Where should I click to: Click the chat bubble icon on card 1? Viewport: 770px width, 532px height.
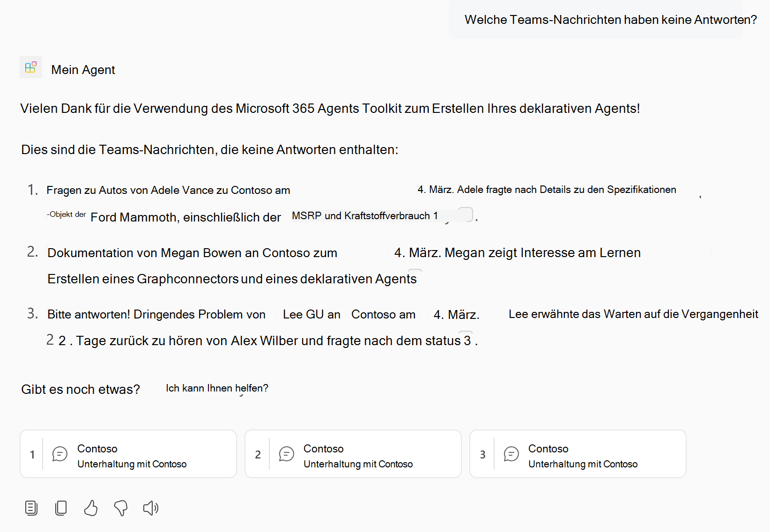tap(59, 454)
